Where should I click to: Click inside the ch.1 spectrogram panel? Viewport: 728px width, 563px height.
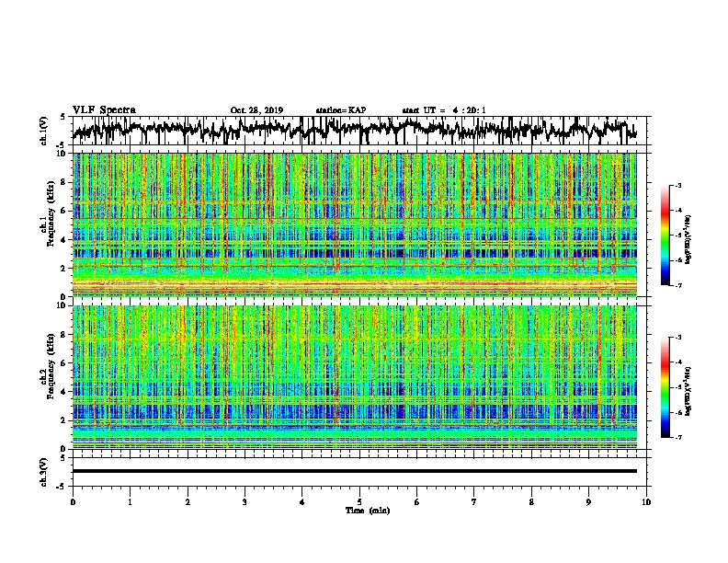pos(354,224)
